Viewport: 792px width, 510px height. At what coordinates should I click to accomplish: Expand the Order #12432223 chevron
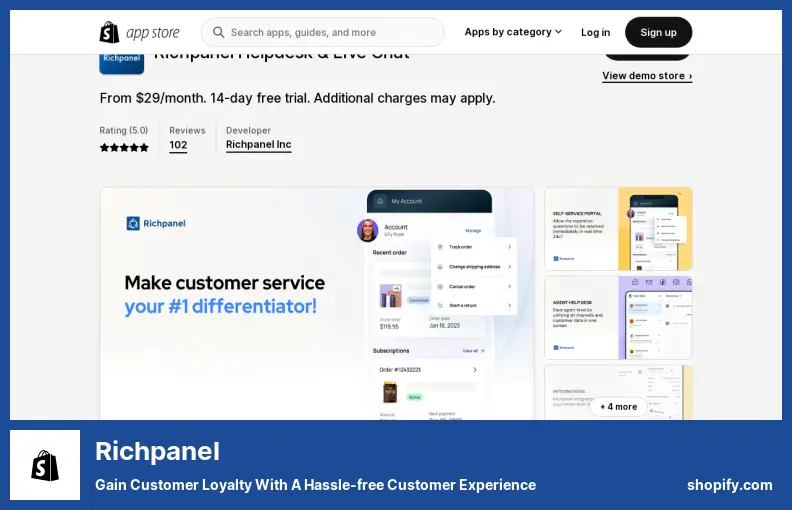(x=475, y=370)
